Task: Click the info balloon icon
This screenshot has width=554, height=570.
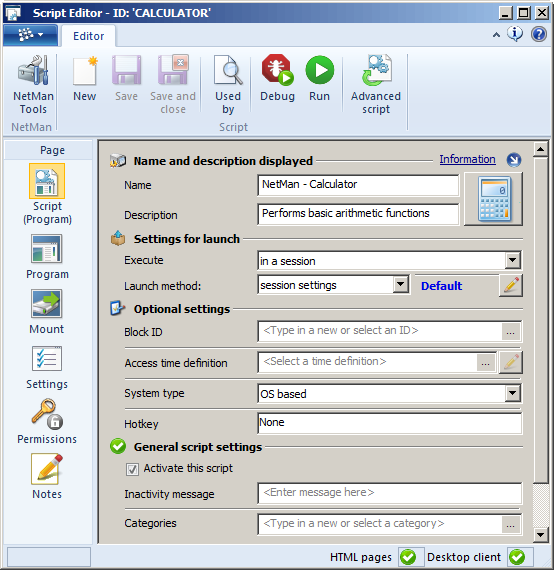Action: [x=515, y=34]
